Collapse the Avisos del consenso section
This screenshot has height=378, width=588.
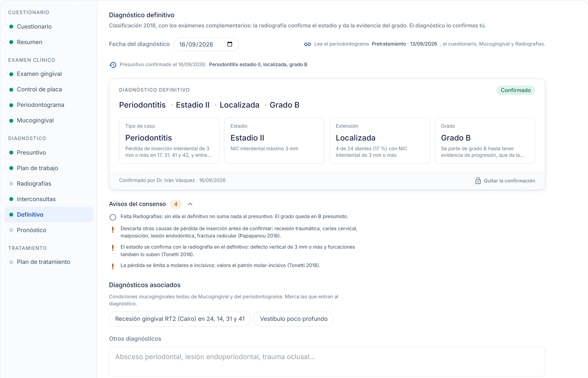[x=190, y=204]
